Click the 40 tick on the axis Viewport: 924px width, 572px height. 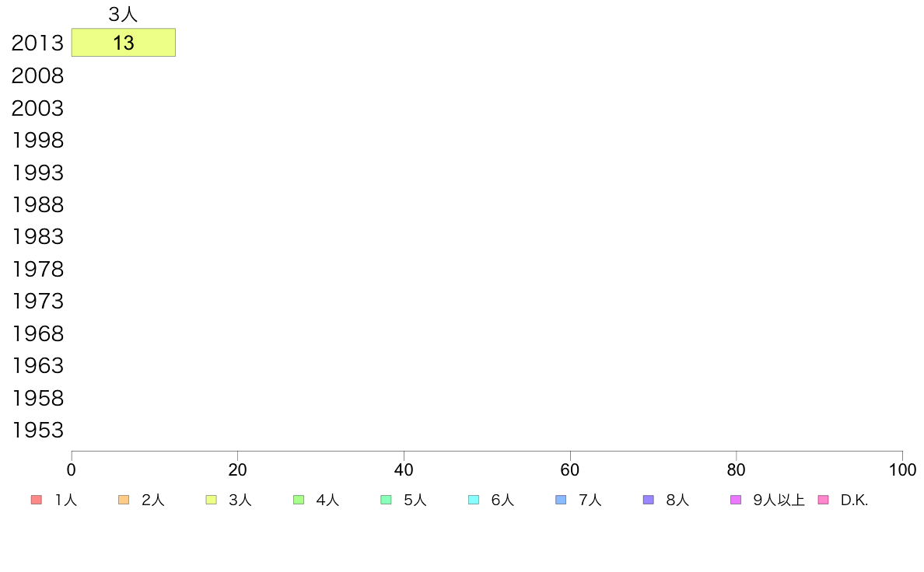pos(404,469)
